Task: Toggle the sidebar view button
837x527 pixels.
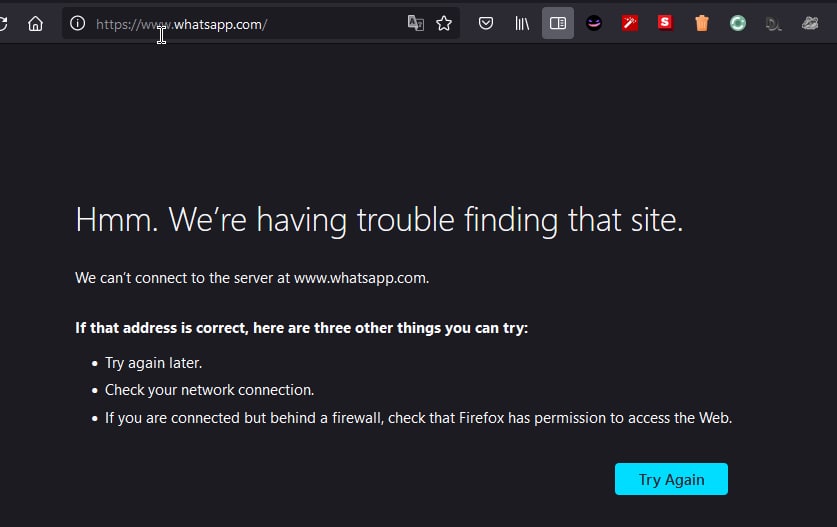Action: point(558,23)
